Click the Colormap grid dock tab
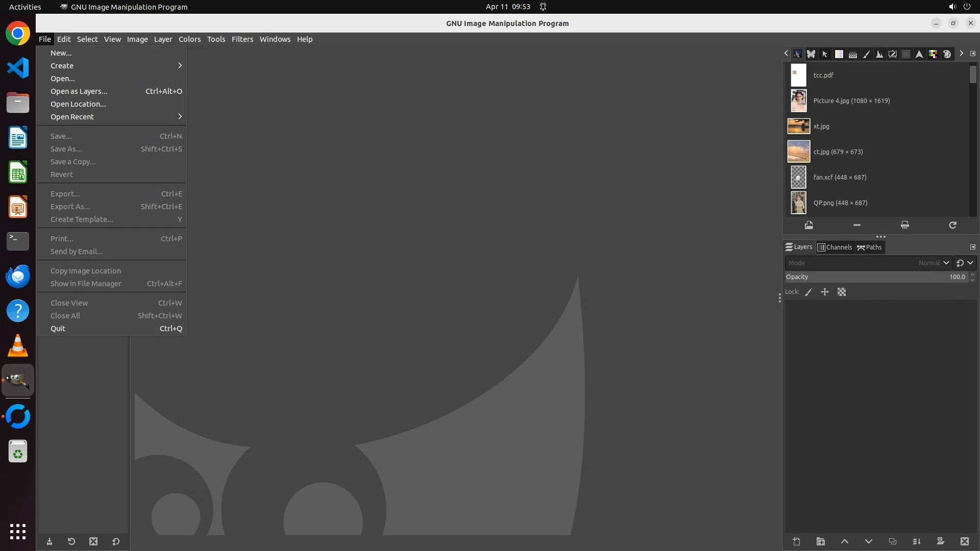This screenshot has height=551, width=980. pos(933,54)
